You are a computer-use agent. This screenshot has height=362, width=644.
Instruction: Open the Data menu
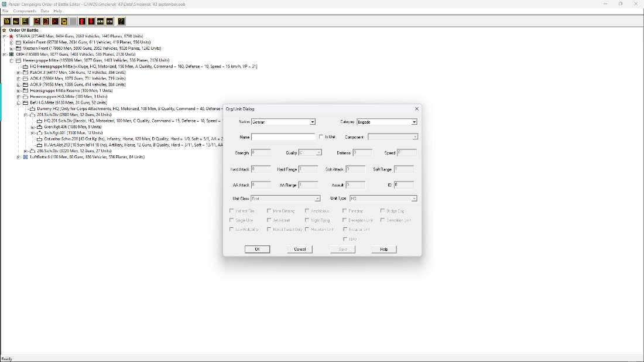[x=44, y=11]
